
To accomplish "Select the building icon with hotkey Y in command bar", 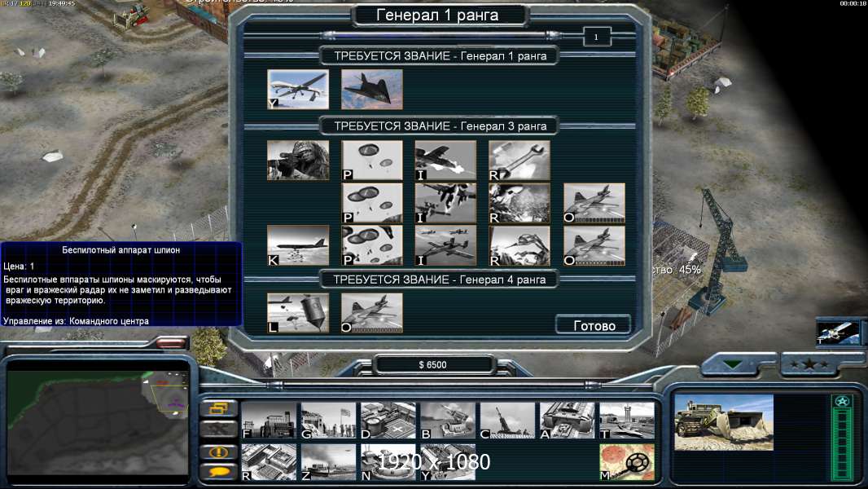I will click(448, 462).
